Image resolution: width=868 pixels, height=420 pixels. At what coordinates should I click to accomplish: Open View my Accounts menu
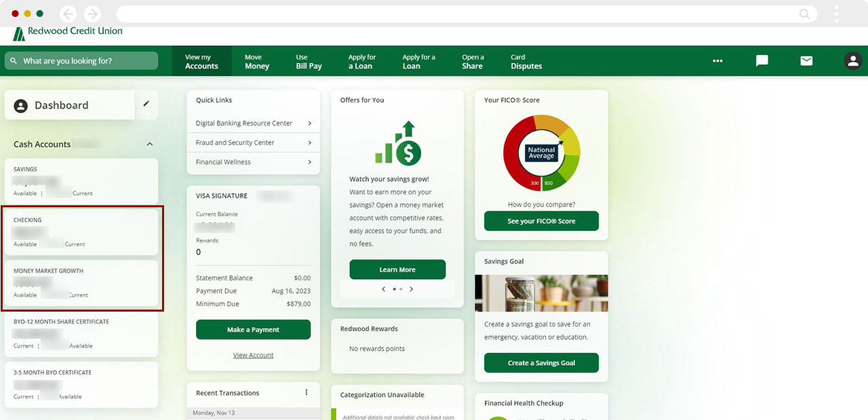point(201,62)
